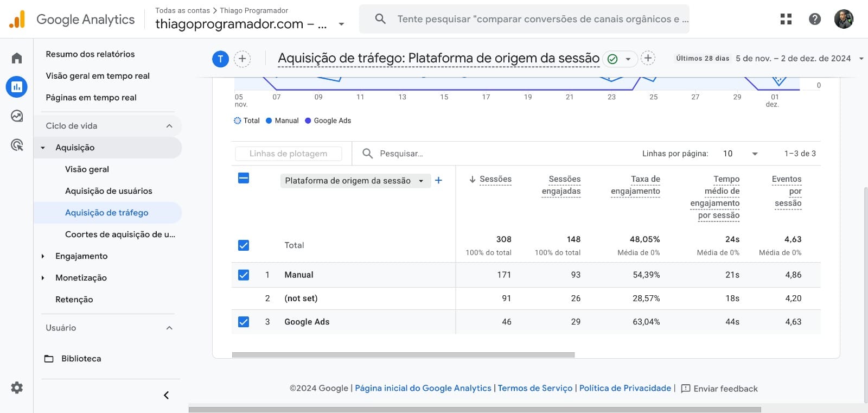Open Visão geral under Aquisição

click(x=87, y=169)
